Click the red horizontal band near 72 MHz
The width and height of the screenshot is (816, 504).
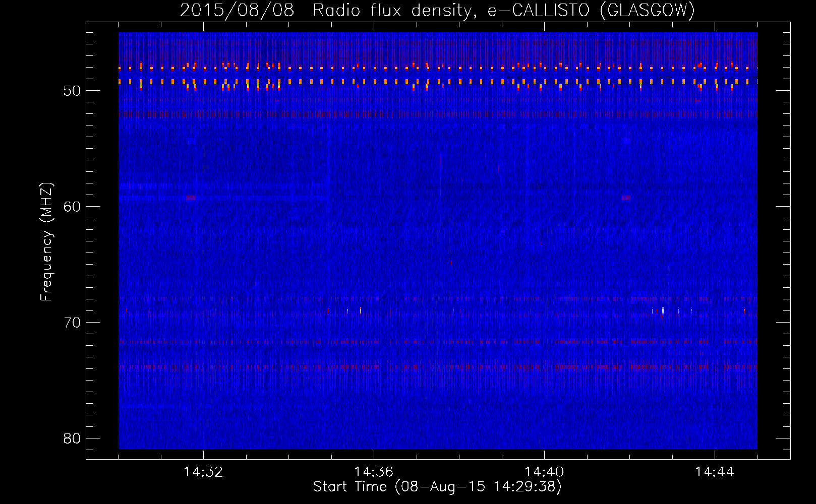(438, 342)
